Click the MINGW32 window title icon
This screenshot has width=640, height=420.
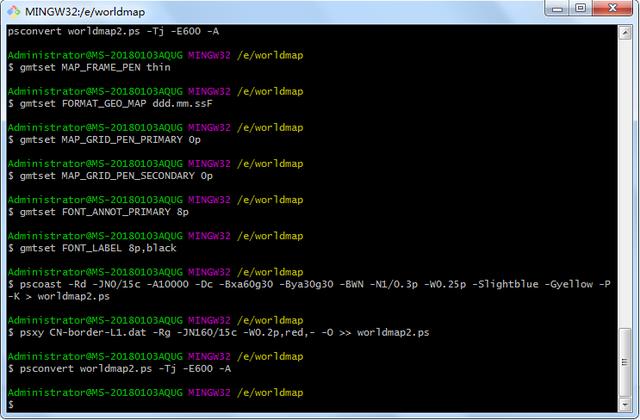13,11
